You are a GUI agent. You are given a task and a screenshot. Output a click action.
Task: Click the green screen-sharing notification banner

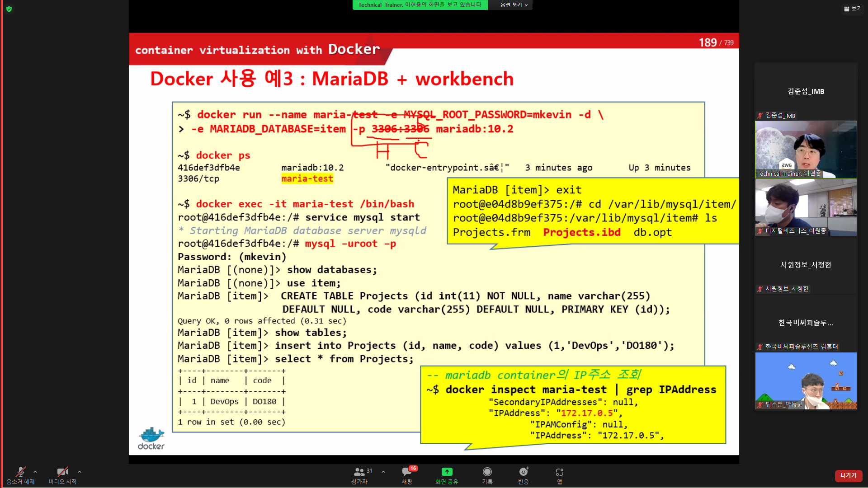420,5
